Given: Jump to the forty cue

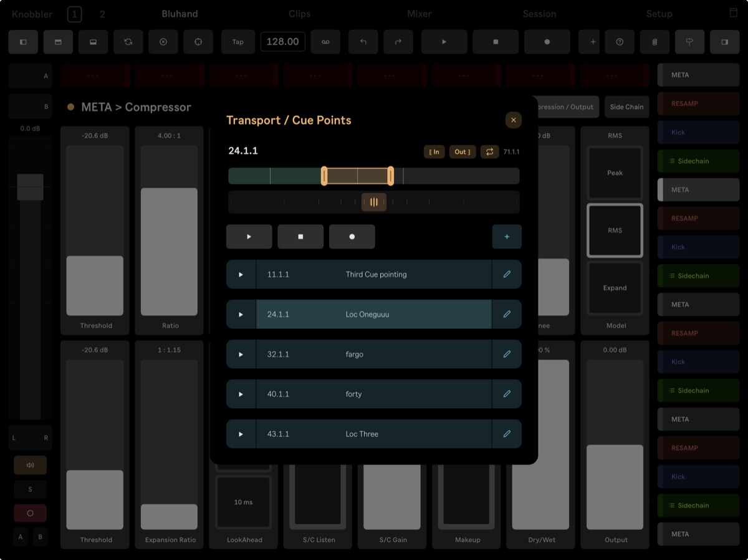Looking at the screenshot, I should (x=241, y=394).
